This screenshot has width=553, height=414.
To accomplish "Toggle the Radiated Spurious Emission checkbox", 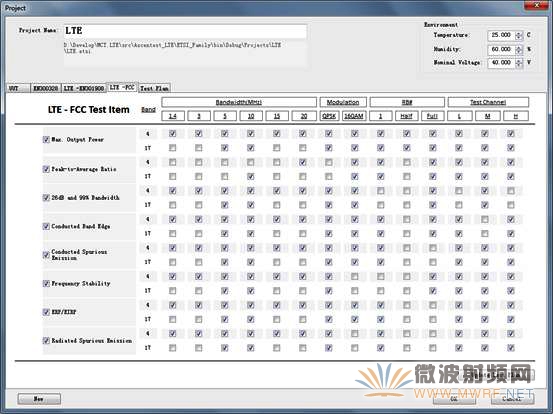I will pyautogui.click(x=46, y=341).
